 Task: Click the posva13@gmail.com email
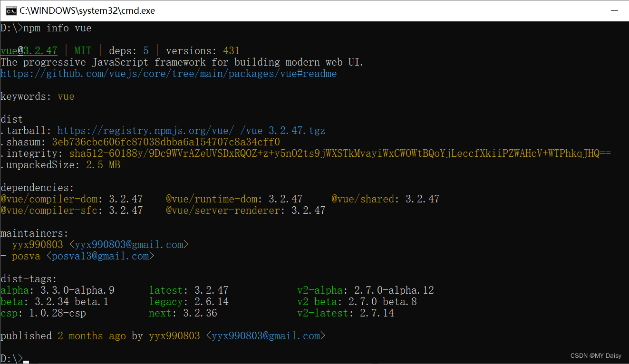[100, 256]
